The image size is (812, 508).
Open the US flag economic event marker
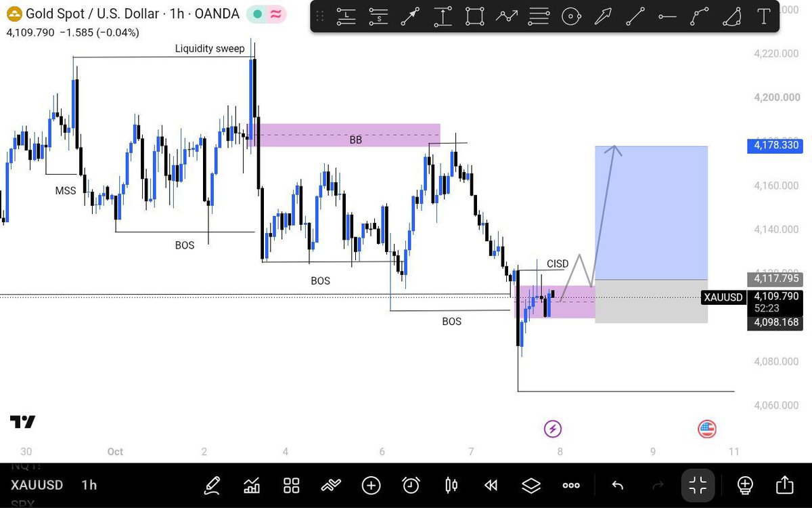pos(707,429)
